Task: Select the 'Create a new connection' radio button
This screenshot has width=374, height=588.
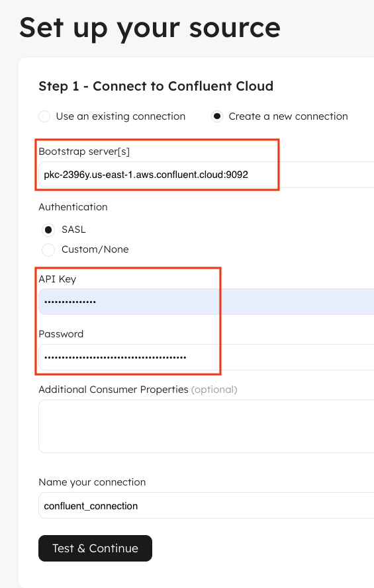Action: [217, 116]
